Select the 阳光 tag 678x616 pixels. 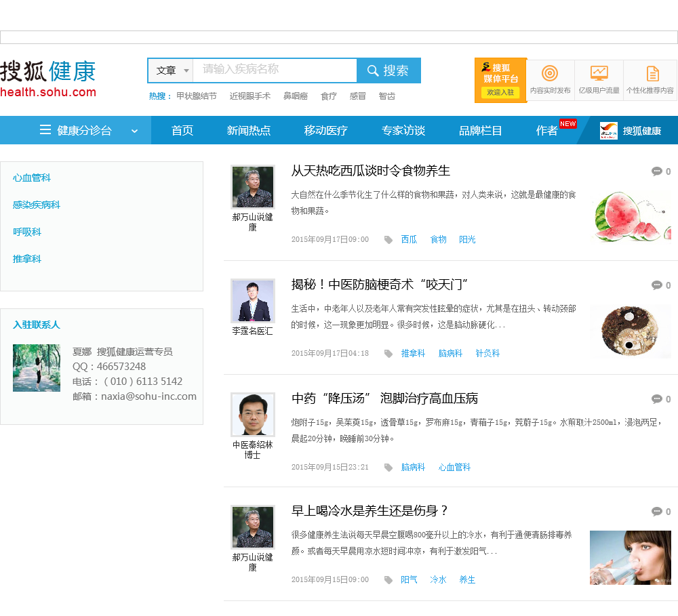467,239
